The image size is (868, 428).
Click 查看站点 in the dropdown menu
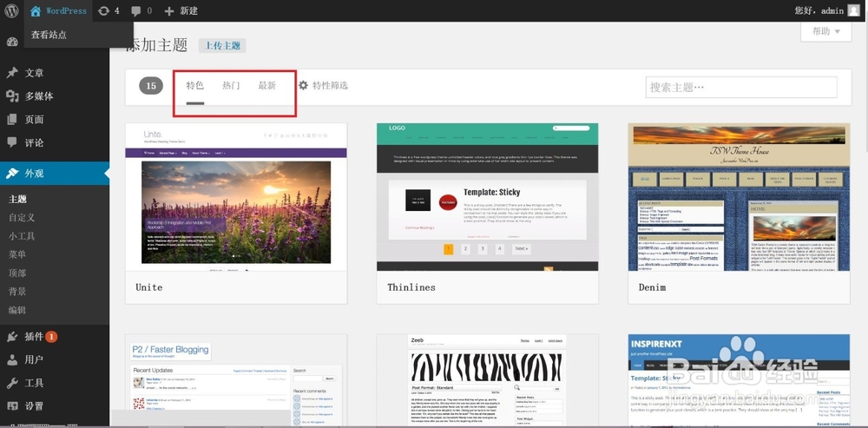pos(49,35)
